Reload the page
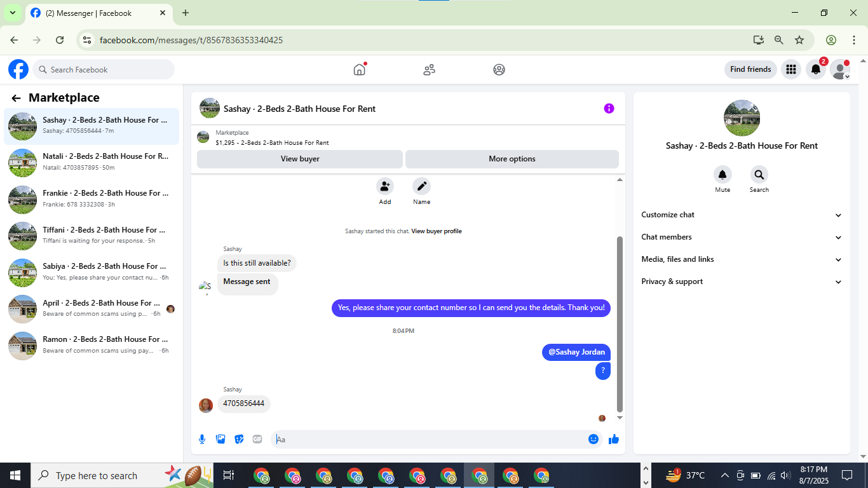This screenshot has height=488, width=868. [x=60, y=40]
